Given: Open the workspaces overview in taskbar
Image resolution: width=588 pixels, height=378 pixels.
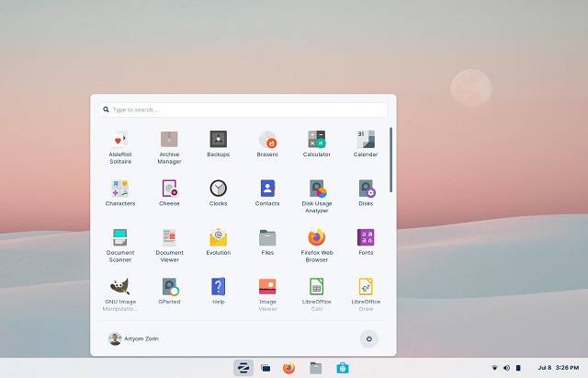Looking at the screenshot, I should coord(266,368).
